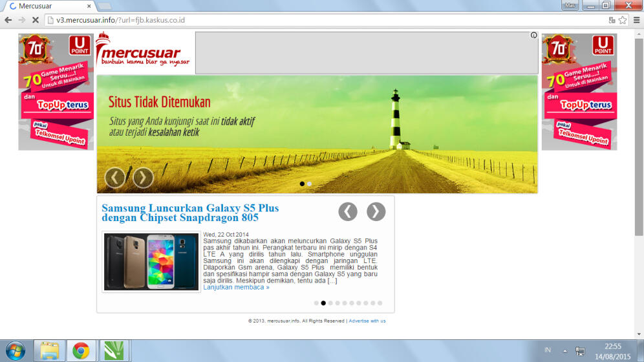
Task: Click the Situs Tidak Ditemukan heading
Action: coord(159,101)
